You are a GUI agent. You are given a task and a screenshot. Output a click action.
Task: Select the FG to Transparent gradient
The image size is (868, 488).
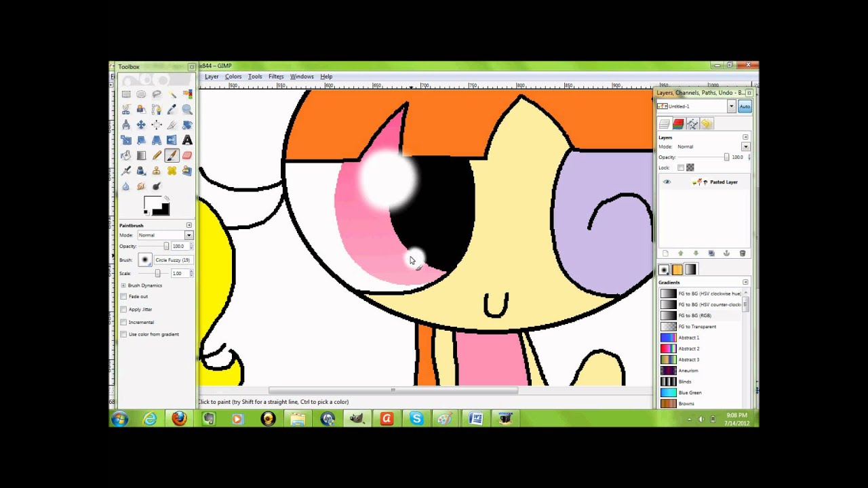pyautogui.click(x=701, y=327)
